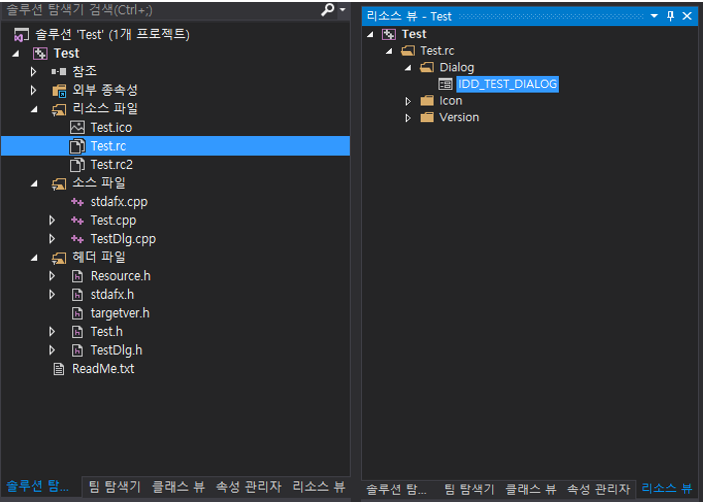Switch to 팀 탐색기 tab in left panel
The height and width of the screenshot is (502, 703).
(114, 486)
